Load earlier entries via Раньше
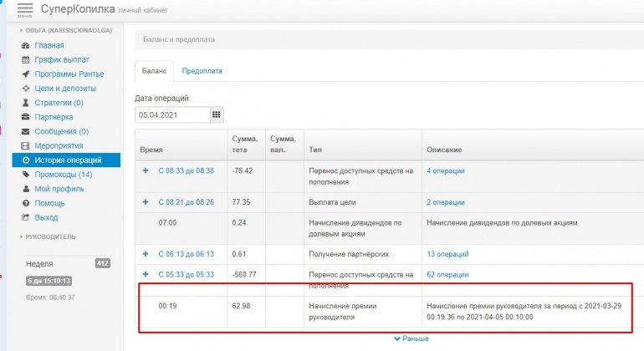The image size is (644, 351). pos(410,338)
